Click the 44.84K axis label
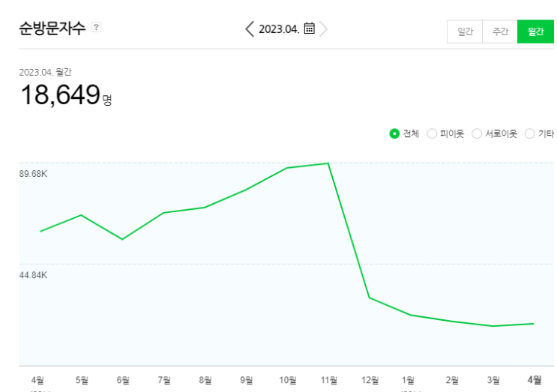 [33, 275]
